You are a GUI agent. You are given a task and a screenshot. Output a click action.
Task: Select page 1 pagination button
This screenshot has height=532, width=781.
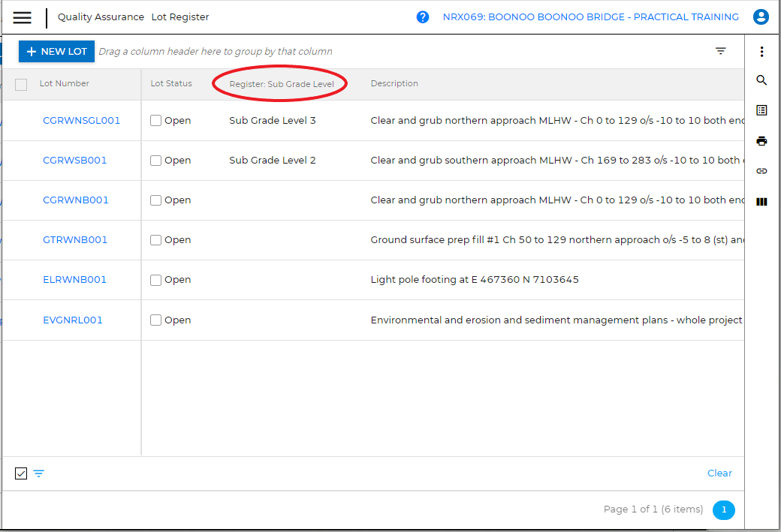point(724,510)
